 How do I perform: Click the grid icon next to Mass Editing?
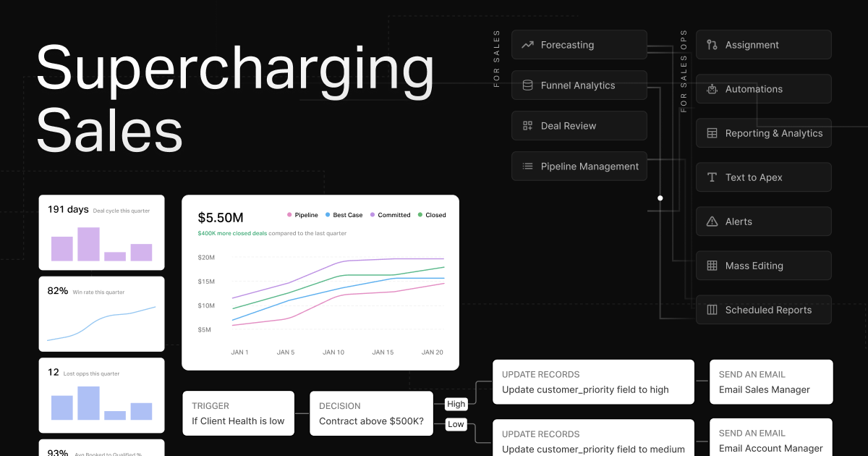point(710,265)
